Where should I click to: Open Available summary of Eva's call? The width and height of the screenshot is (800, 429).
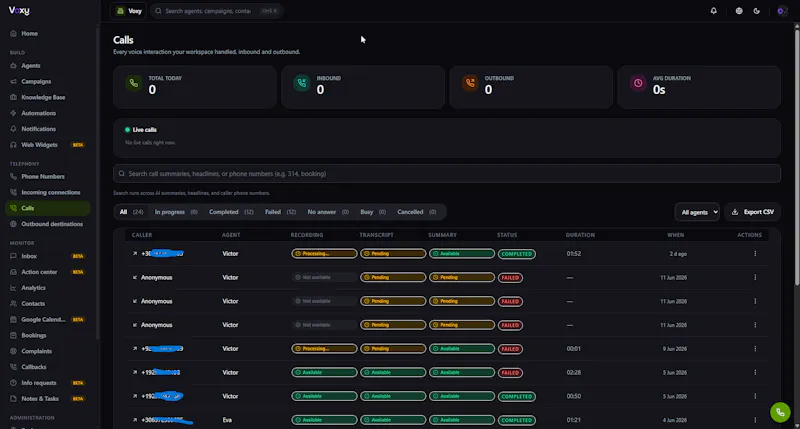click(x=462, y=420)
